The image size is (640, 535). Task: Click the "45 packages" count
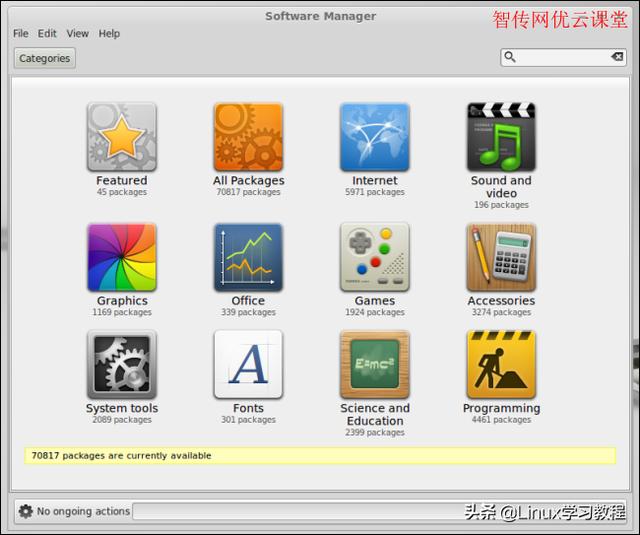point(122,192)
